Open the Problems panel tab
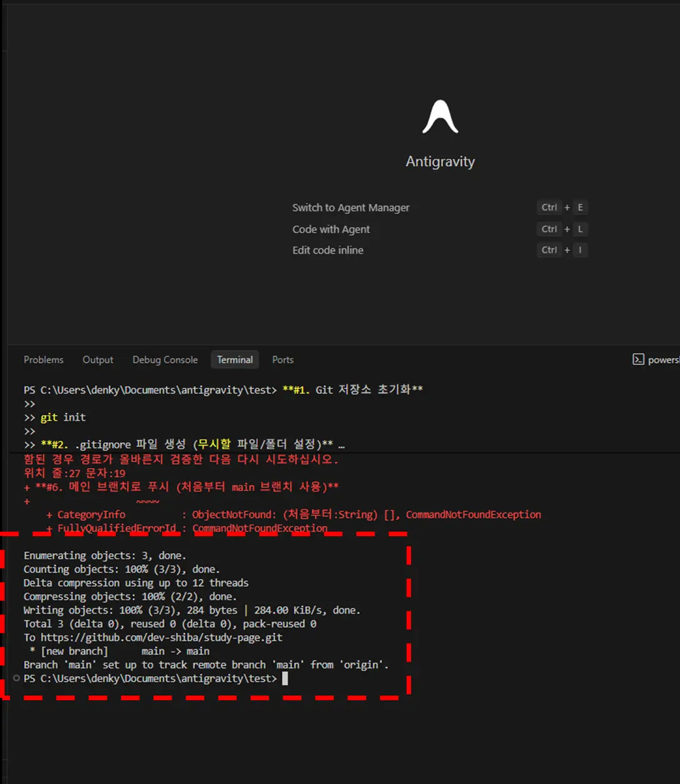680x784 pixels. tap(44, 360)
